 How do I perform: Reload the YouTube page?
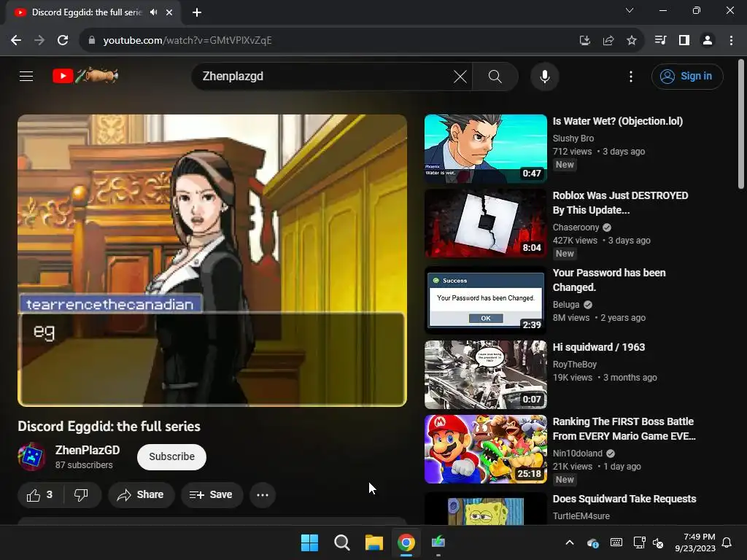63,41
